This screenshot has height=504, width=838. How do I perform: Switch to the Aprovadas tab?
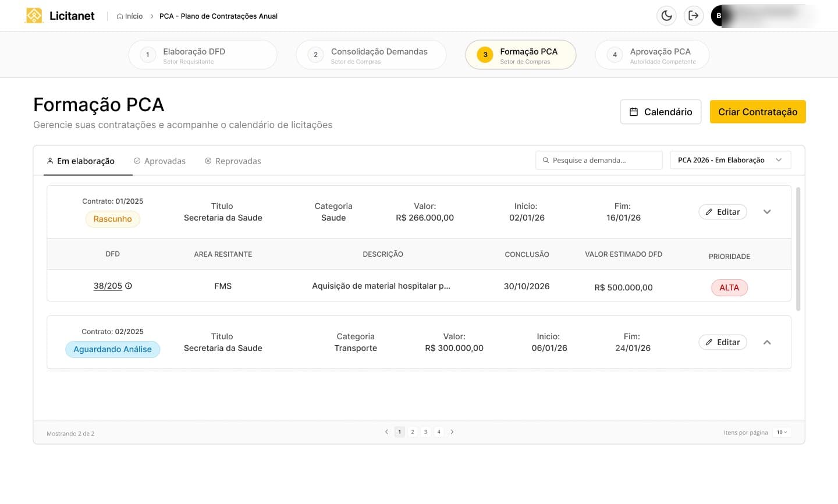coord(159,161)
